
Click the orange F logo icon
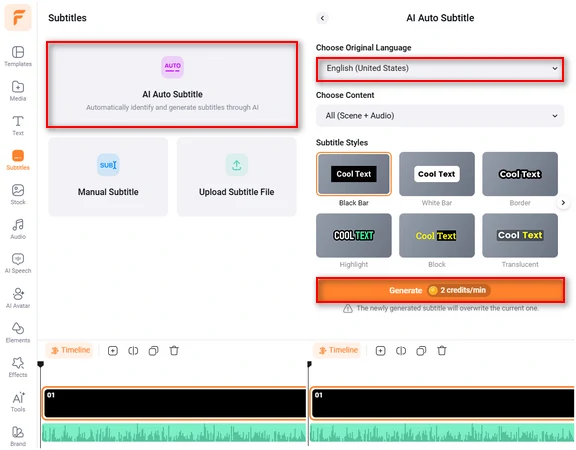(18, 17)
